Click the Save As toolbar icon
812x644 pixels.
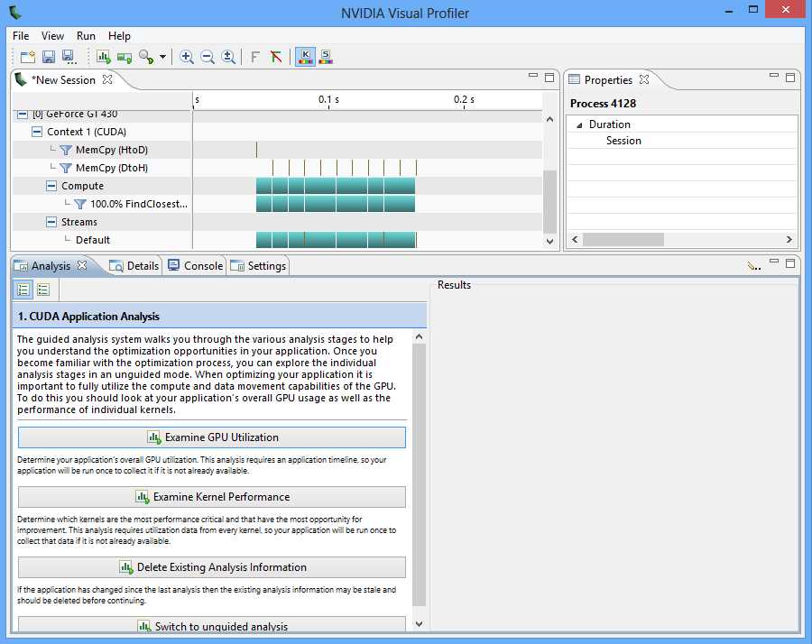tap(69, 57)
